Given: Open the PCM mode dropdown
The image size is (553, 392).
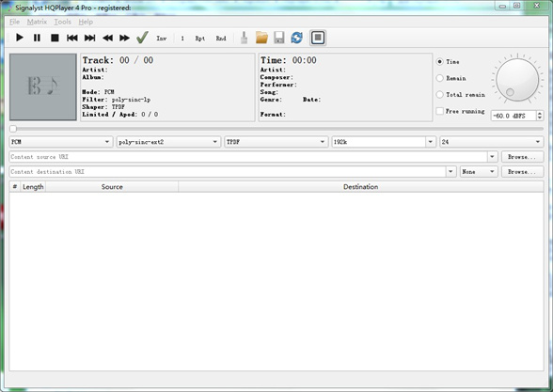Looking at the screenshot, I should coord(61,142).
